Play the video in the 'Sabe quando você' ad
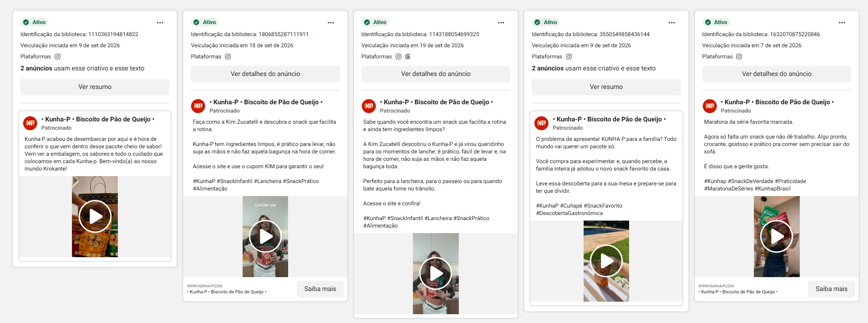Image resolution: width=868 pixels, height=323 pixels. coord(436,273)
